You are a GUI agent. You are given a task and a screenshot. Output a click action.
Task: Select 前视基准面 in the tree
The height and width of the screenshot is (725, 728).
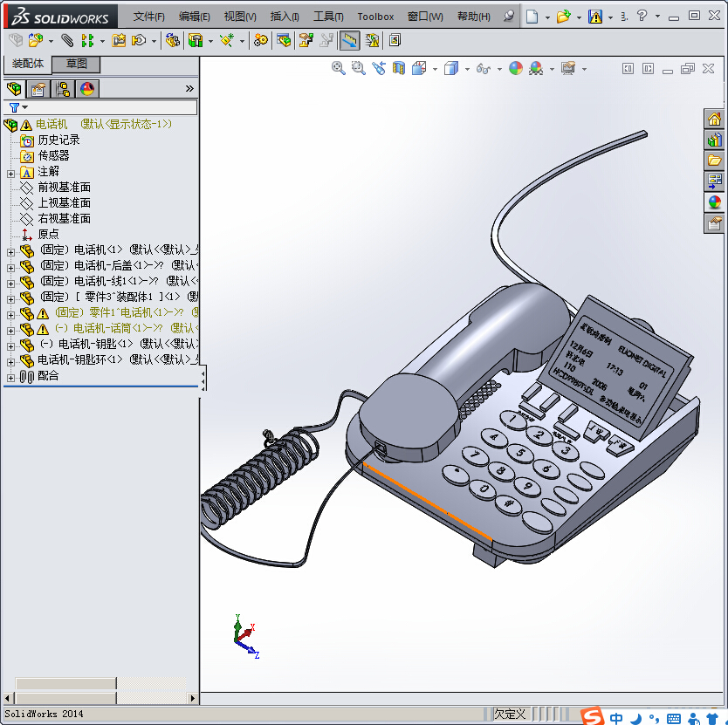tap(64, 187)
